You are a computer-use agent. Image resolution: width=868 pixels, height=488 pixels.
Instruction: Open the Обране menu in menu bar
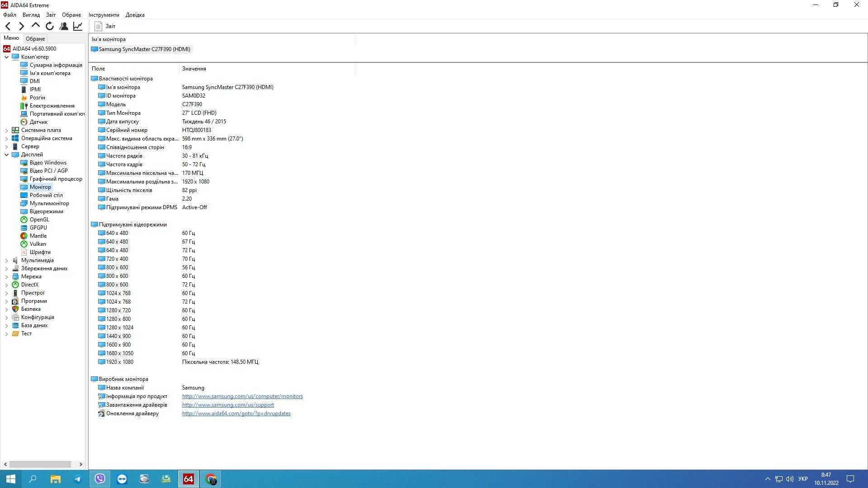pos(71,15)
